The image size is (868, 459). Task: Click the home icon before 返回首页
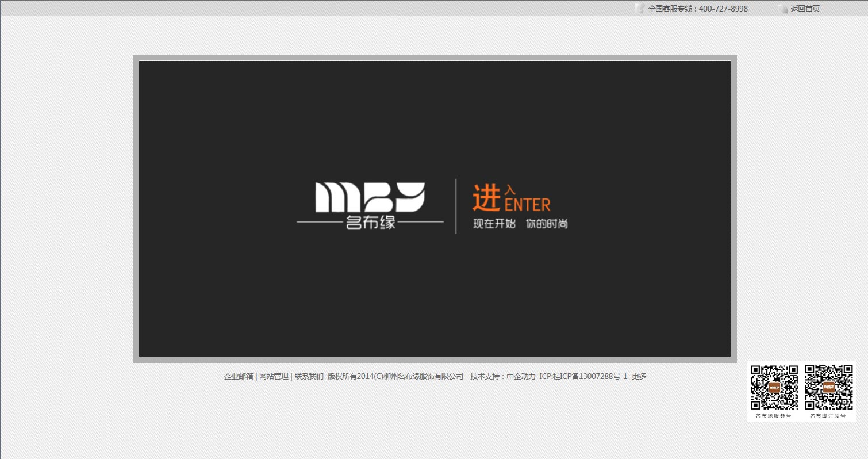coord(783,9)
